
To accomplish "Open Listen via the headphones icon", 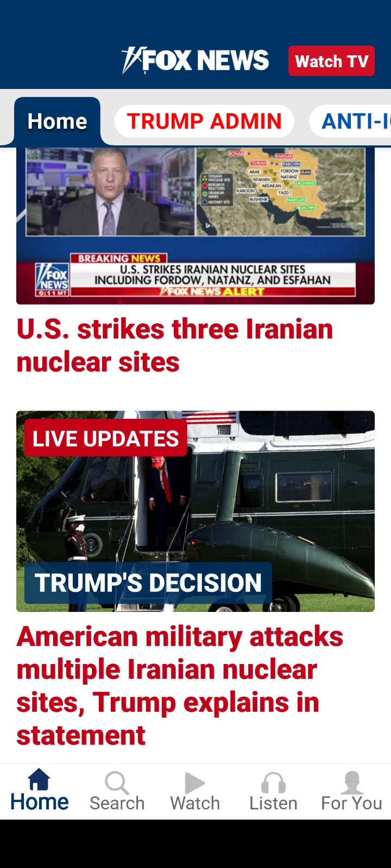I will pos(273,783).
